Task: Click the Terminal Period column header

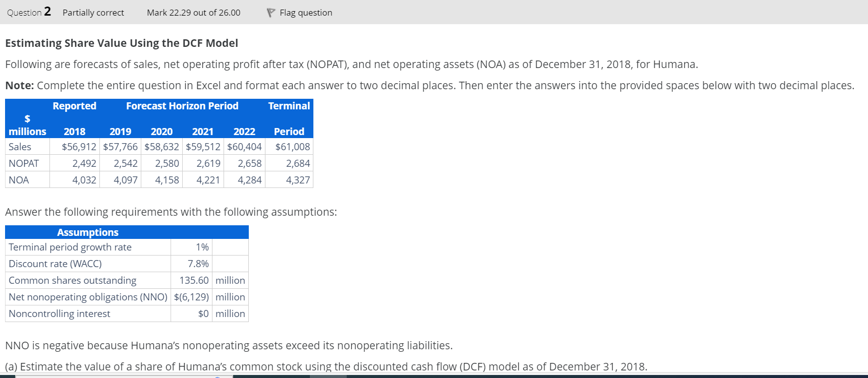Action: pyautogui.click(x=289, y=118)
